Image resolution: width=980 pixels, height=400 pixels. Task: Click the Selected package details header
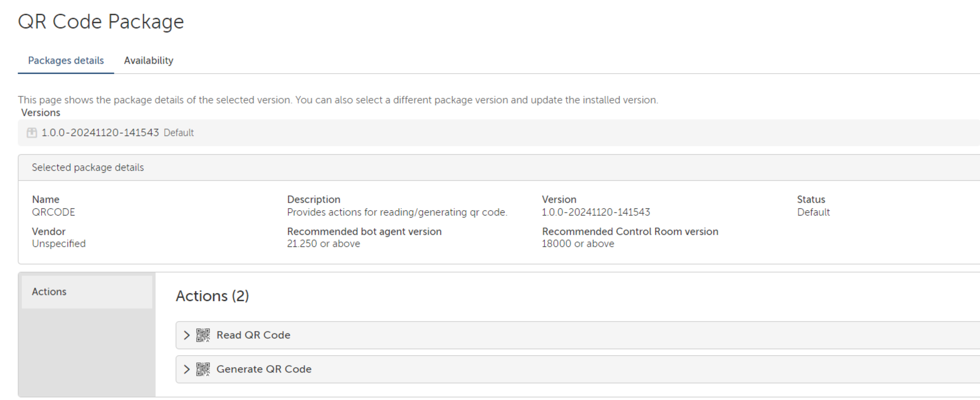[88, 168]
